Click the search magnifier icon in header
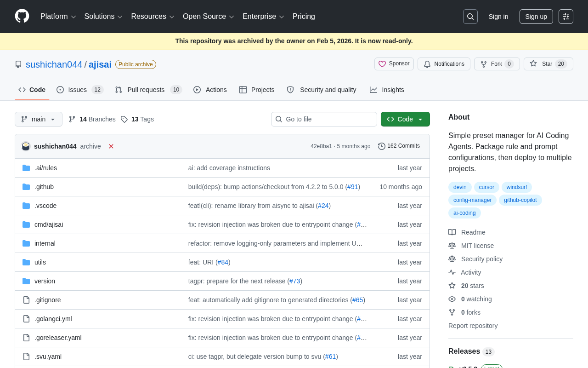The width and height of the screenshot is (588, 368). 470,17
